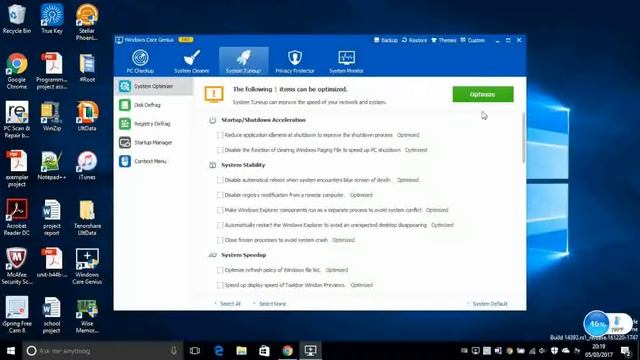
Task: Open Task View on the taskbar
Action: pyautogui.click(x=195, y=351)
